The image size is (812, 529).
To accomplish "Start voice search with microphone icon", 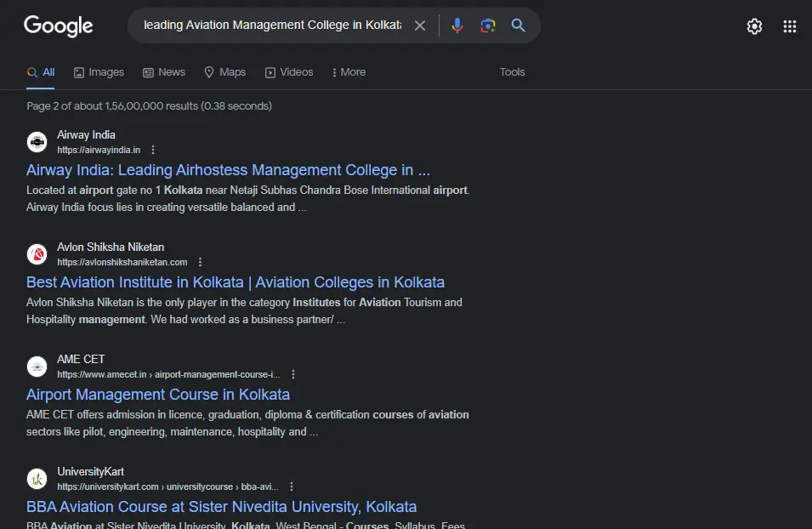I will coord(457,26).
